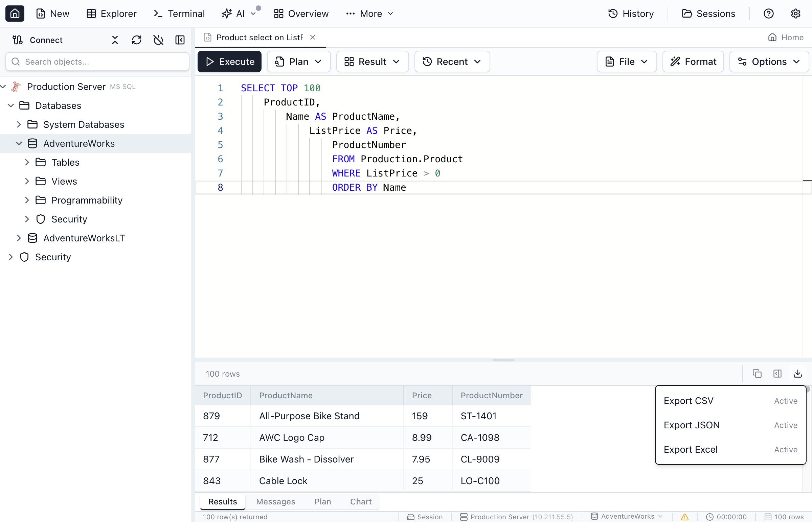Switch to the Messages tab
Viewport: 812px width, 522px height.
275,501
